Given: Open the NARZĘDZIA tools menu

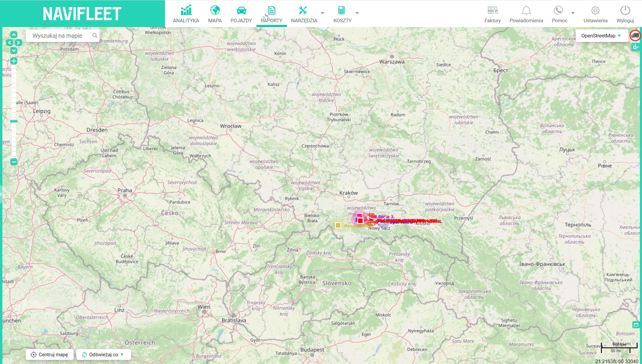Looking at the screenshot, I should (304, 14).
